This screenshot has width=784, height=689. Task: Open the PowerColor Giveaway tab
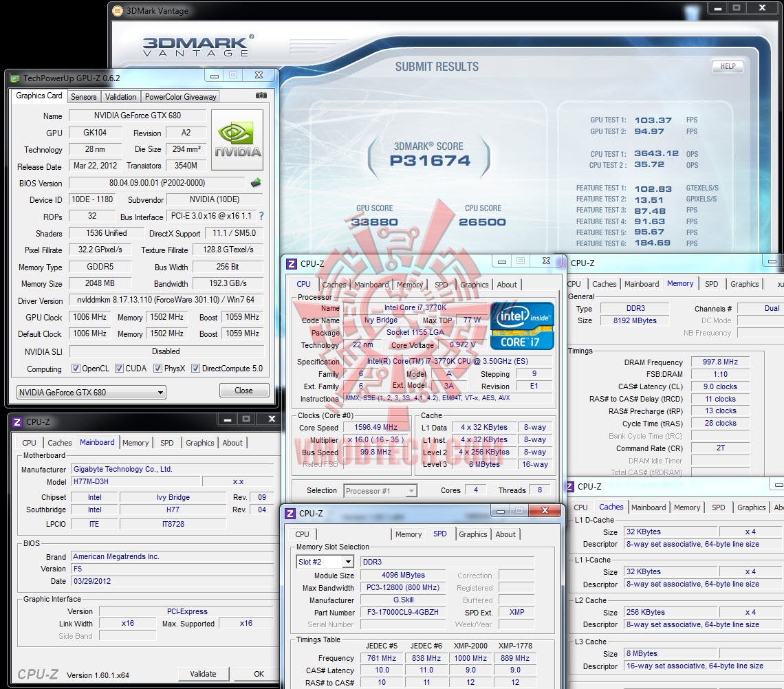coord(180,97)
